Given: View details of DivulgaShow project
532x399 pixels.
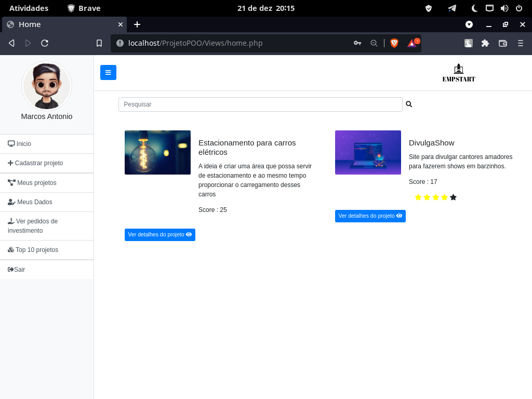Looking at the screenshot, I should 370,216.
